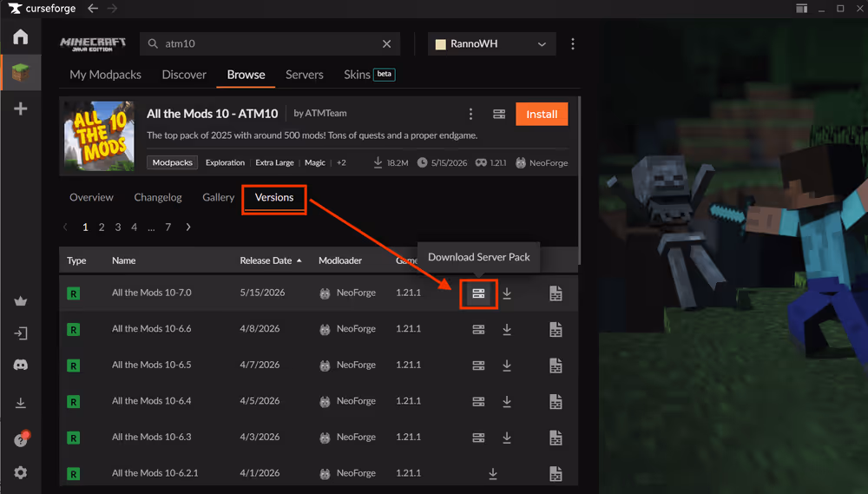Open the Changelog tab
This screenshot has width=868, height=494.
(x=158, y=197)
